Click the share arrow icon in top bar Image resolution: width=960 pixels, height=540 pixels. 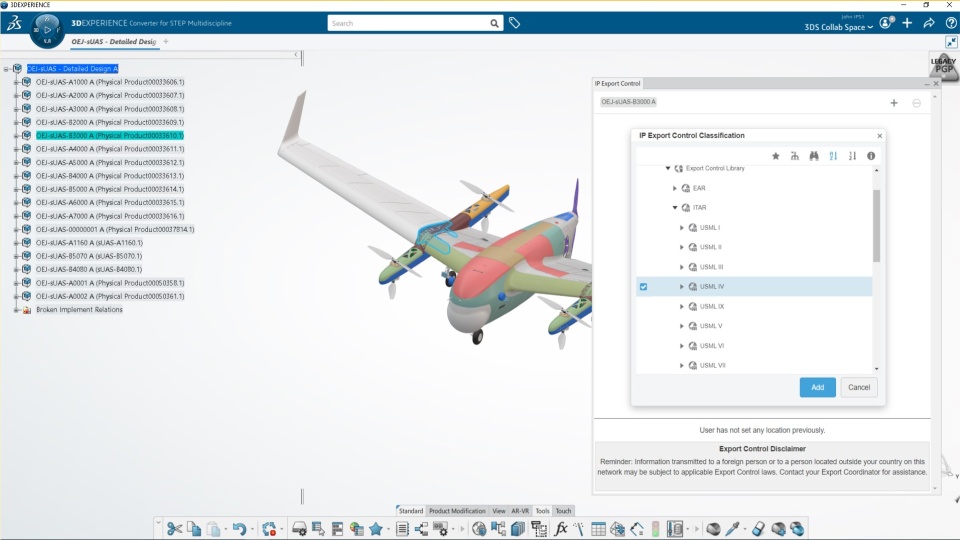click(929, 23)
